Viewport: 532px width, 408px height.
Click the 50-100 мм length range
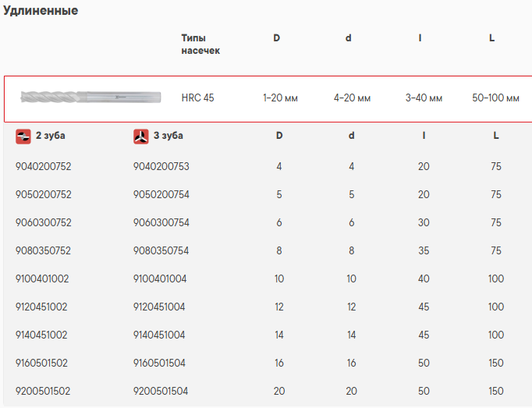(495, 98)
